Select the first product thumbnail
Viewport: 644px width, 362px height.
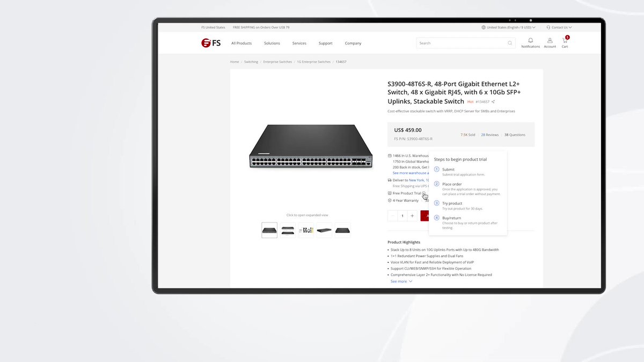pyautogui.click(x=269, y=230)
